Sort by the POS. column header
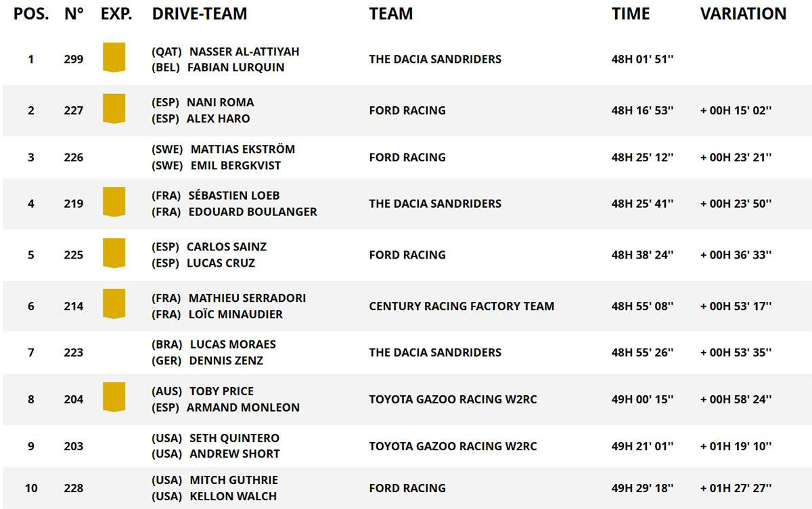The height and width of the screenshot is (509, 812). pos(31,14)
